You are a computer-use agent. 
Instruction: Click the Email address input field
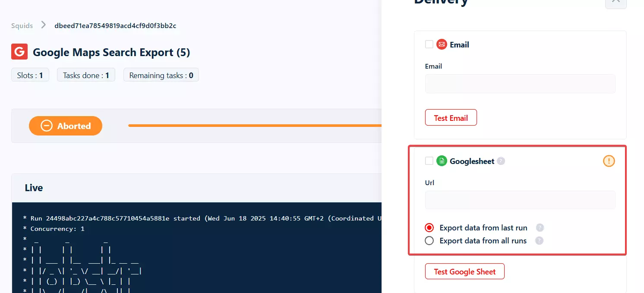[x=520, y=84]
